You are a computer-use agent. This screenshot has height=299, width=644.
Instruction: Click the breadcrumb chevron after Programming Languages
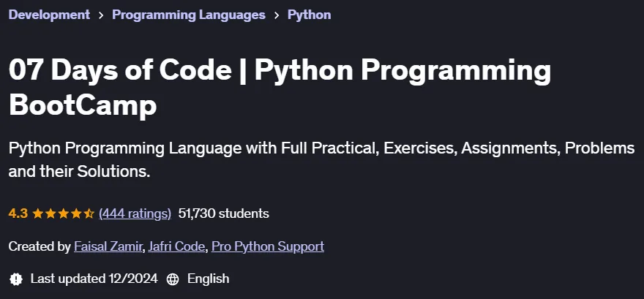pyautogui.click(x=277, y=15)
